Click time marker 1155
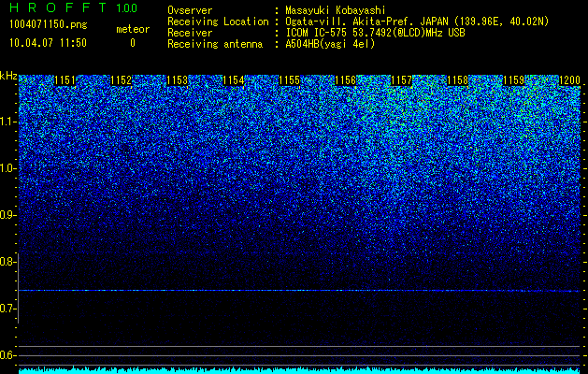 click(289, 80)
